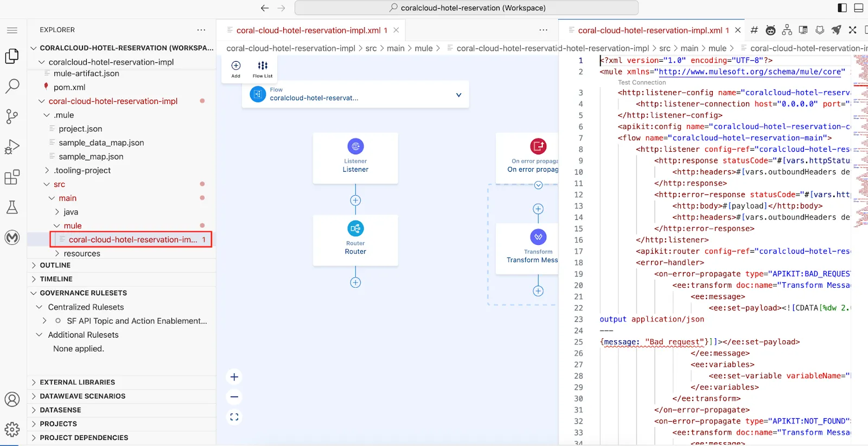Open pom.xml in the explorer
The image size is (868, 446).
pyautogui.click(x=69, y=87)
